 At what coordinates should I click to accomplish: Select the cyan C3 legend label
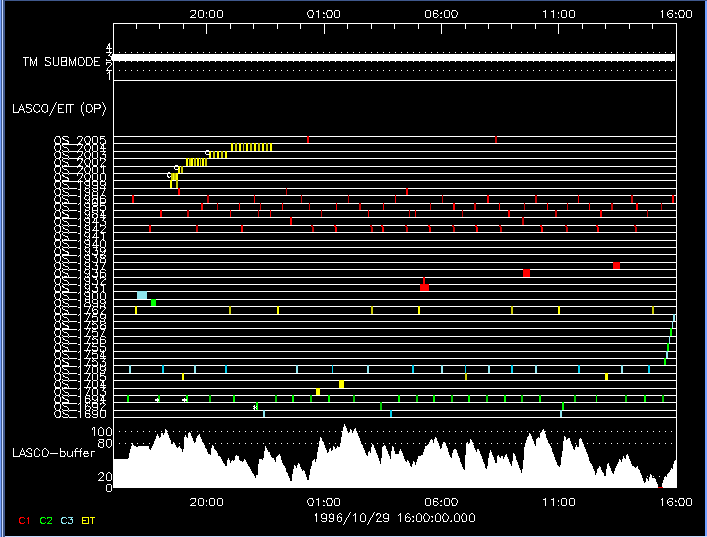tap(66, 521)
